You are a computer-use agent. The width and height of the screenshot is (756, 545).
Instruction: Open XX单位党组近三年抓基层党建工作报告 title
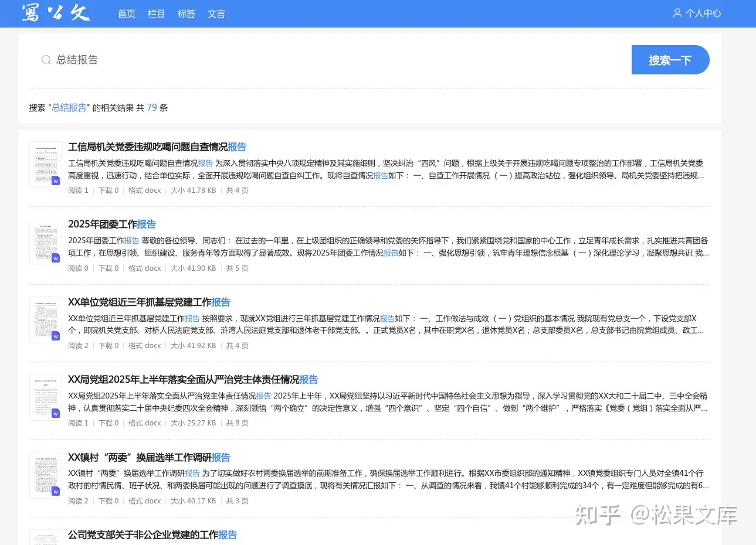[149, 302]
